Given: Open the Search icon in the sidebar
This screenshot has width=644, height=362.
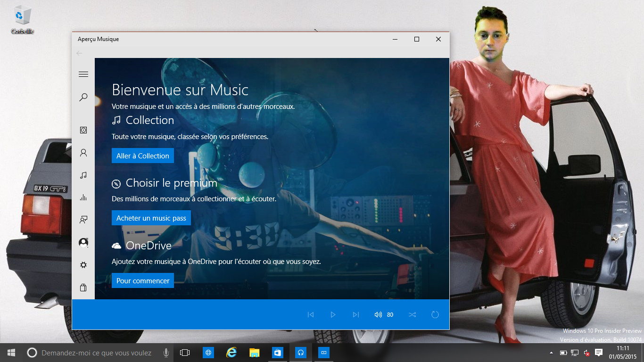Looking at the screenshot, I should pyautogui.click(x=83, y=97).
